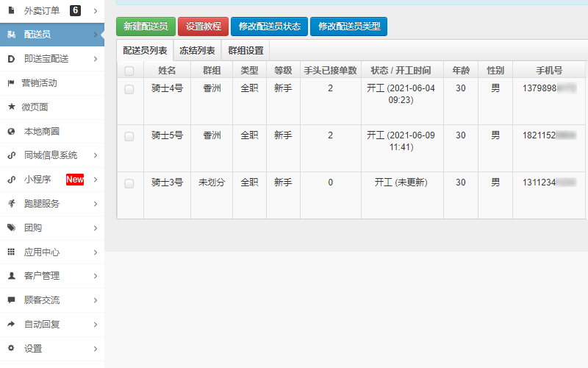This screenshot has width=588, height=368.
Task: Toggle the select-all checkbox in table header
Action: tap(129, 71)
